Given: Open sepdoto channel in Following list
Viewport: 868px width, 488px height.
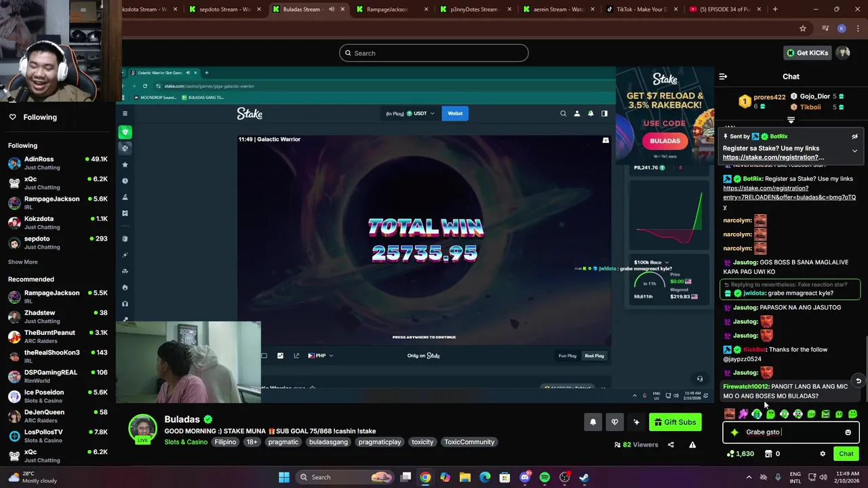Looking at the screenshot, I should 58,243.
